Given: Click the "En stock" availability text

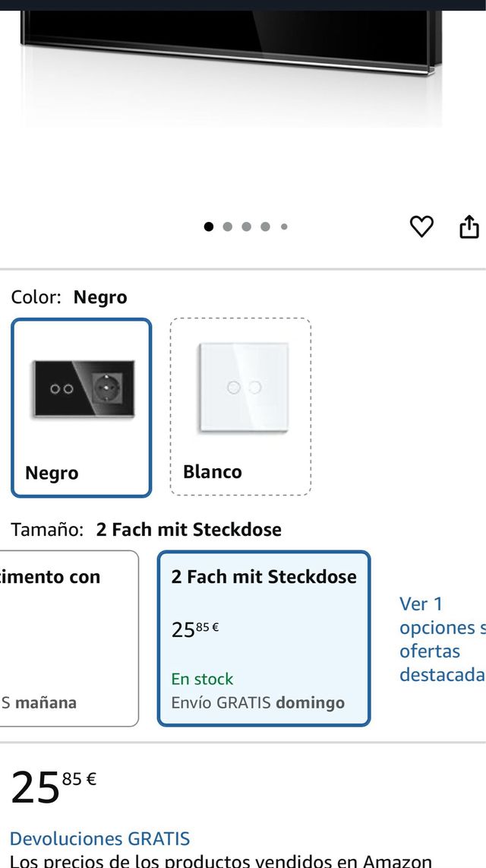Looking at the screenshot, I should (201, 679).
